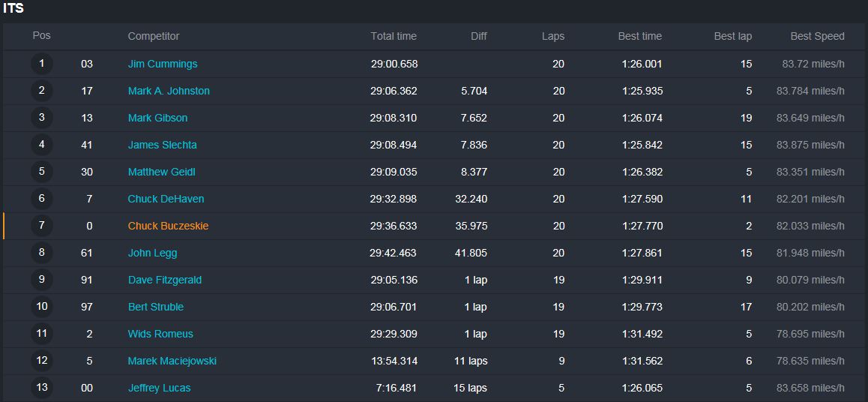The width and height of the screenshot is (868, 402).
Task: Click position 7 circle badge
Action: click(41, 225)
